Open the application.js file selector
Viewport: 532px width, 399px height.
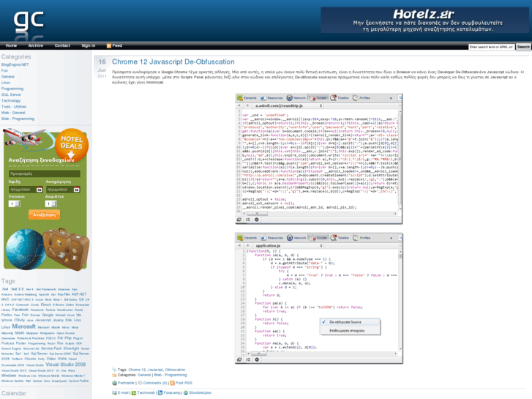click(288, 245)
